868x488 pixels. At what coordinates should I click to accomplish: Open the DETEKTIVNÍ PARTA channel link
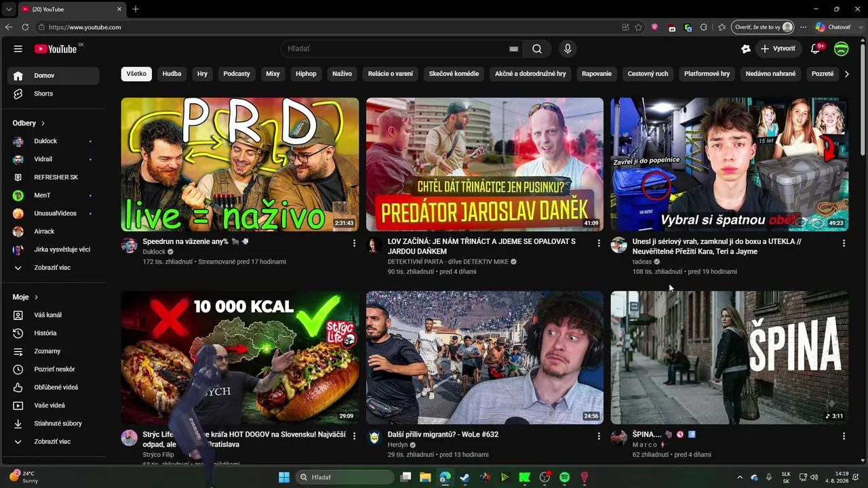pyautogui.click(x=448, y=262)
